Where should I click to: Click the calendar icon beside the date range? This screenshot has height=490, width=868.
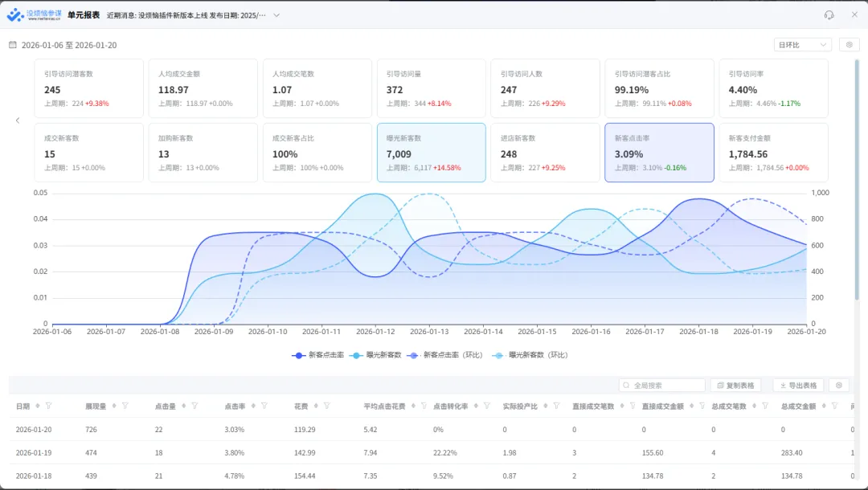13,45
